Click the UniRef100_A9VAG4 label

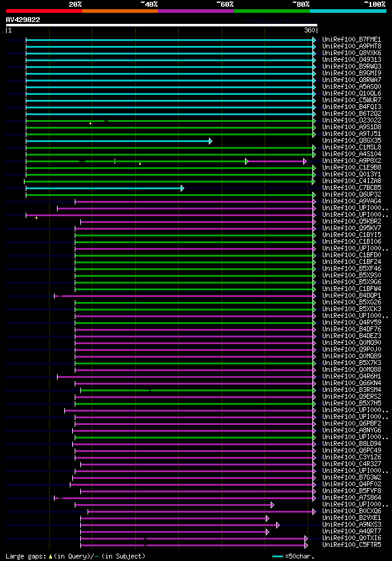click(x=352, y=201)
